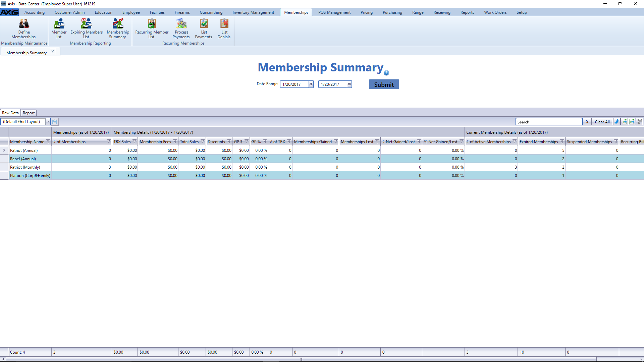Click the blue pin/auto-fit columns icon
Screen dimensions: 644x362
click(x=617, y=122)
